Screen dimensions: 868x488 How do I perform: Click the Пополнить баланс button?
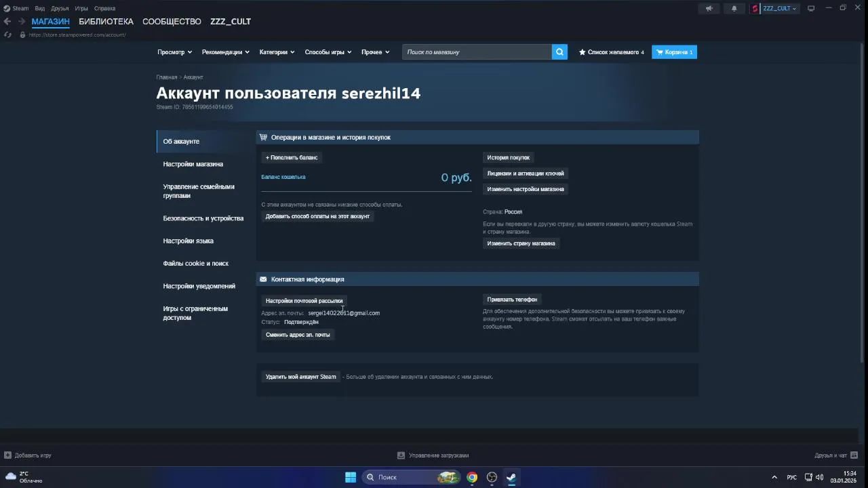(x=292, y=157)
